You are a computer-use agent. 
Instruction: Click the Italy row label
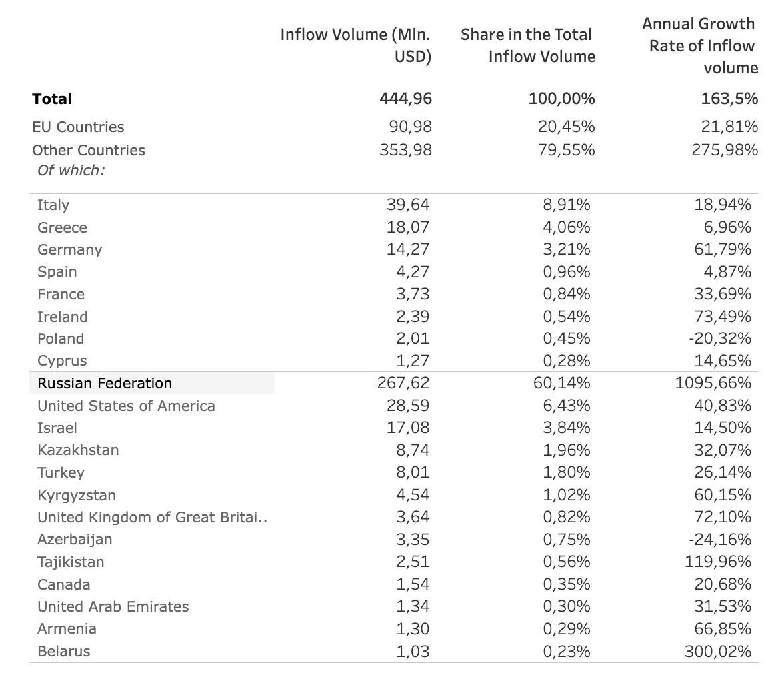pyautogui.click(x=53, y=205)
